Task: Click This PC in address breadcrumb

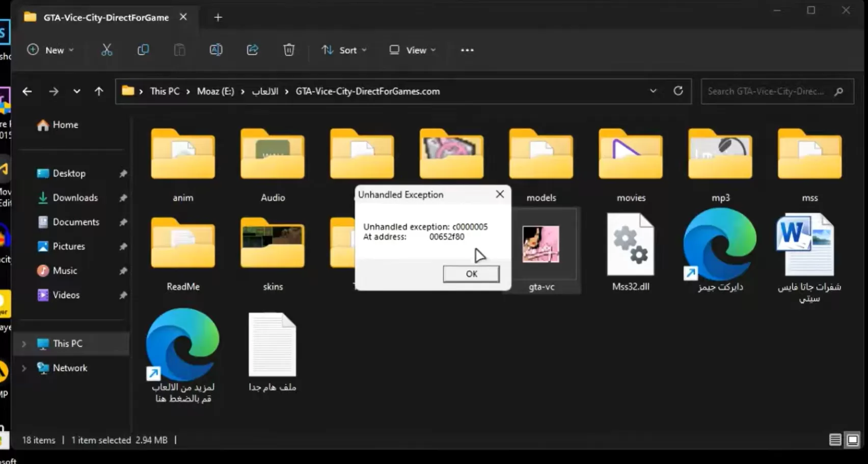Action: [x=165, y=91]
